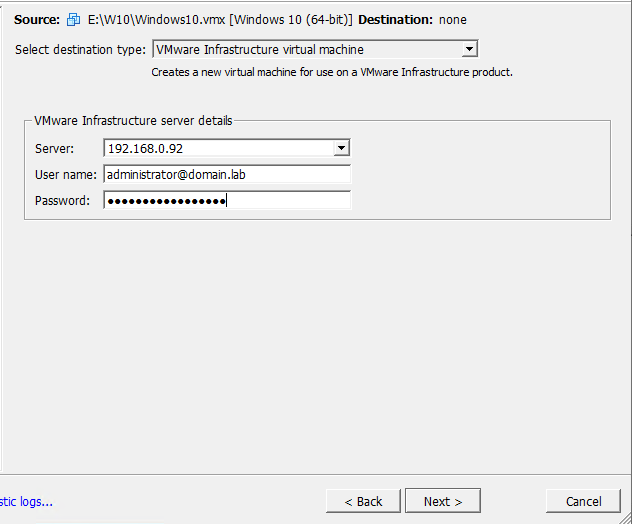632x524 pixels.
Task: Focus the User name field
Action: (x=227, y=174)
